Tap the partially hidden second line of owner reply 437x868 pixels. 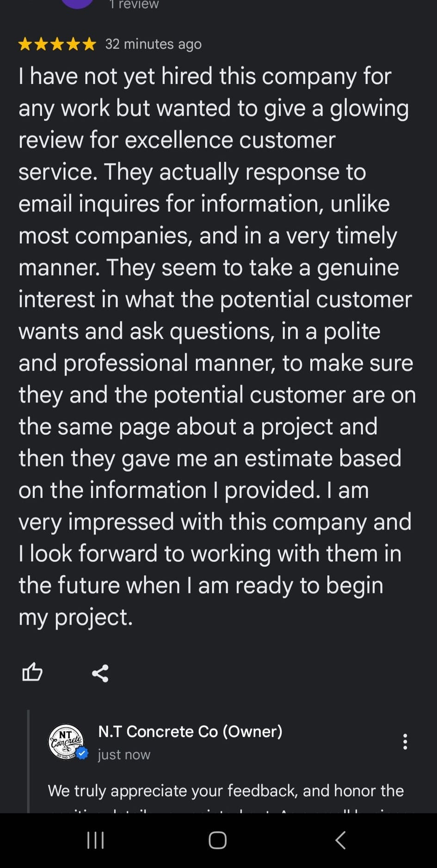coord(227,809)
